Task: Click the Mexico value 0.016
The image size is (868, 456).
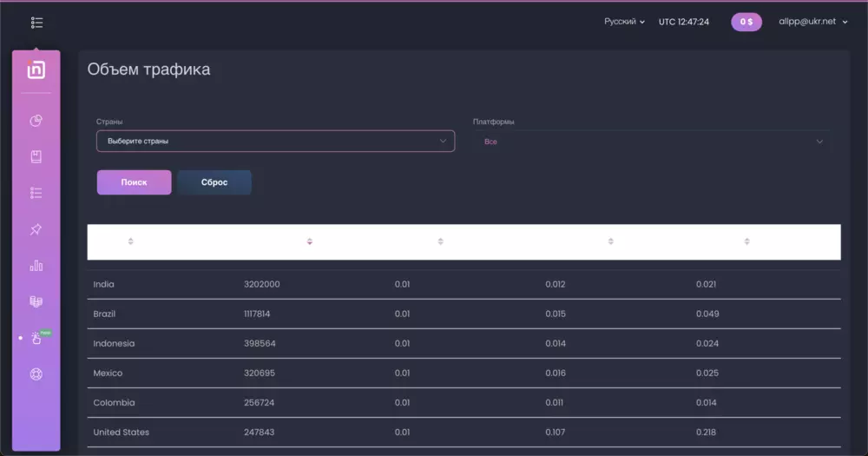Action: click(x=556, y=373)
